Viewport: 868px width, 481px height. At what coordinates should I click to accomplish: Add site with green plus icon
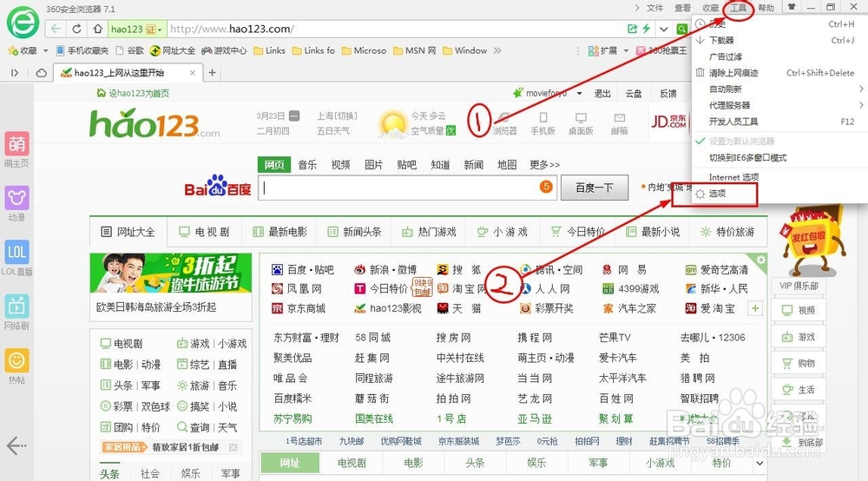click(x=755, y=308)
